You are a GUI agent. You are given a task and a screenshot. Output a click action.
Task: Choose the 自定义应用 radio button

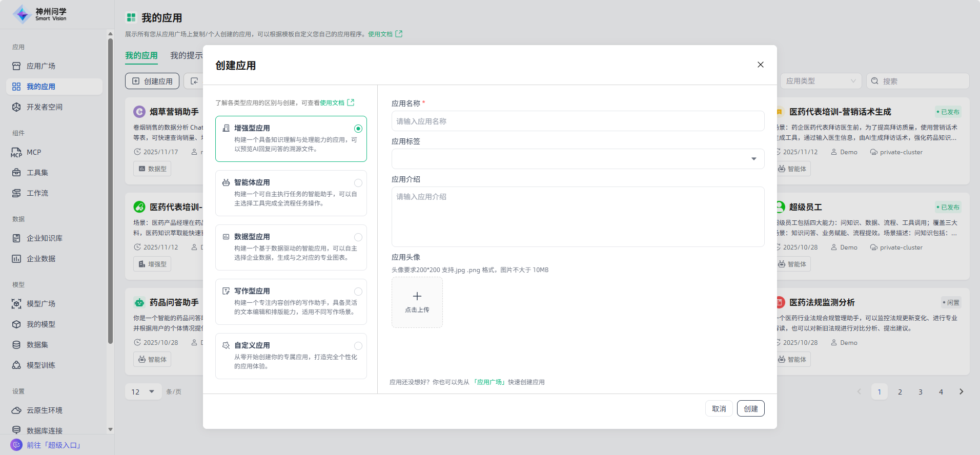point(358,346)
